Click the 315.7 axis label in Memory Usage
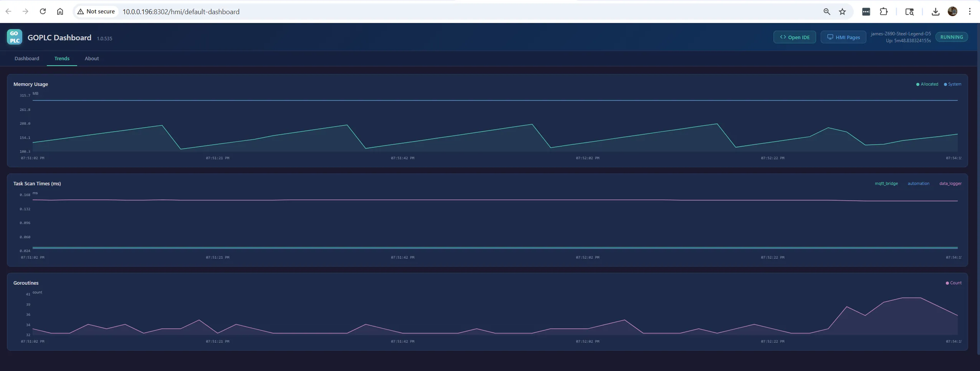The height and width of the screenshot is (371, 980). [25, 96]
